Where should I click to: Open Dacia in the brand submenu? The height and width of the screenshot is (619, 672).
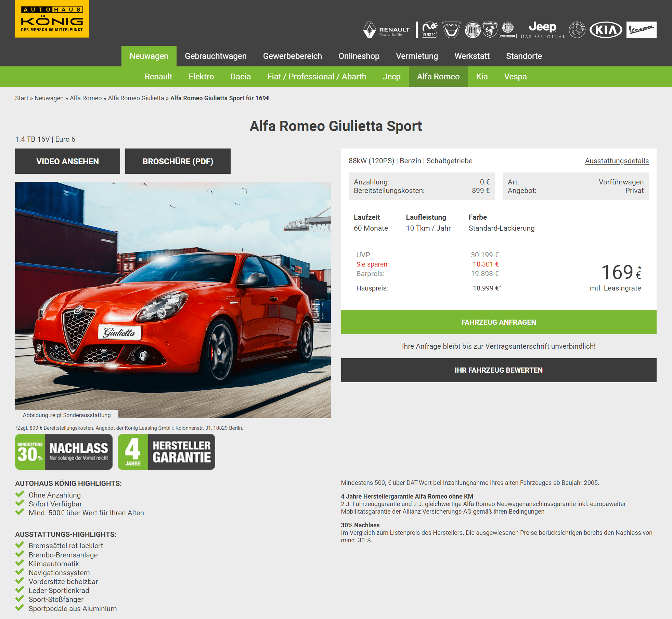tap(241, 77)
